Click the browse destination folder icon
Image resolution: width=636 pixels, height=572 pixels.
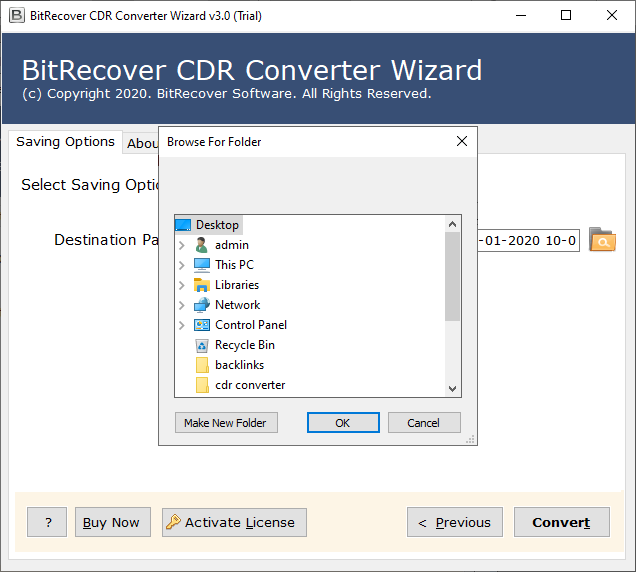tap(602, 240)
